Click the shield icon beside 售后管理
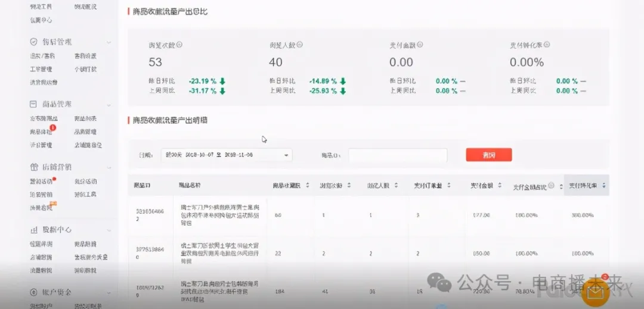The width and height of the screenshot is (644, 309). tap(34, 42)
